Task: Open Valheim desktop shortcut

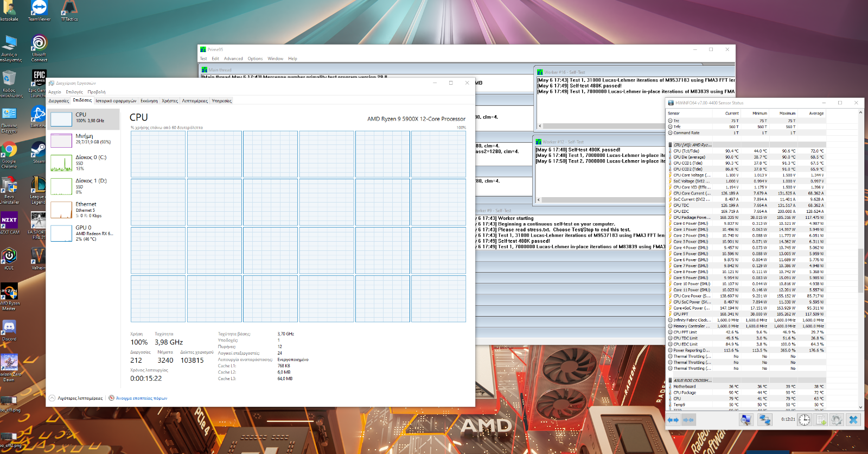Action: pyautogui.click(x=39, y=258)
